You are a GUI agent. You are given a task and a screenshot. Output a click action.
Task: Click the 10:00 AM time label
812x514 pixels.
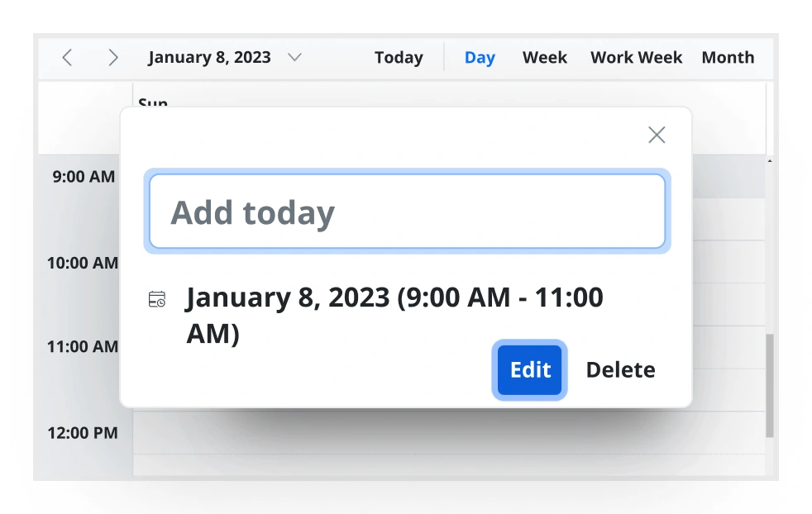83,263
